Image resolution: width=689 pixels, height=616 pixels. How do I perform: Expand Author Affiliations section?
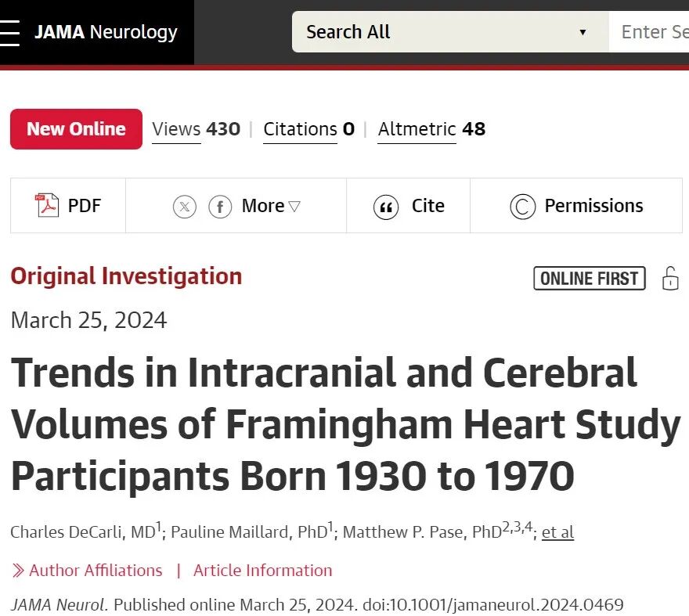[88, 571]
